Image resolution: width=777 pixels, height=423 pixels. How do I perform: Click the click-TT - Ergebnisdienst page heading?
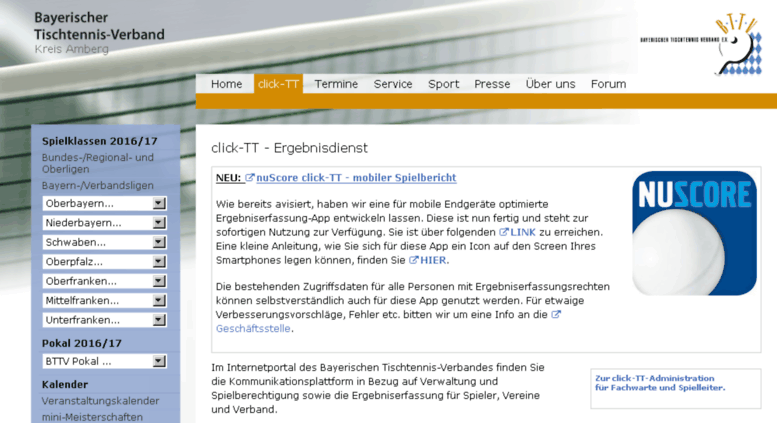point(289,148)
